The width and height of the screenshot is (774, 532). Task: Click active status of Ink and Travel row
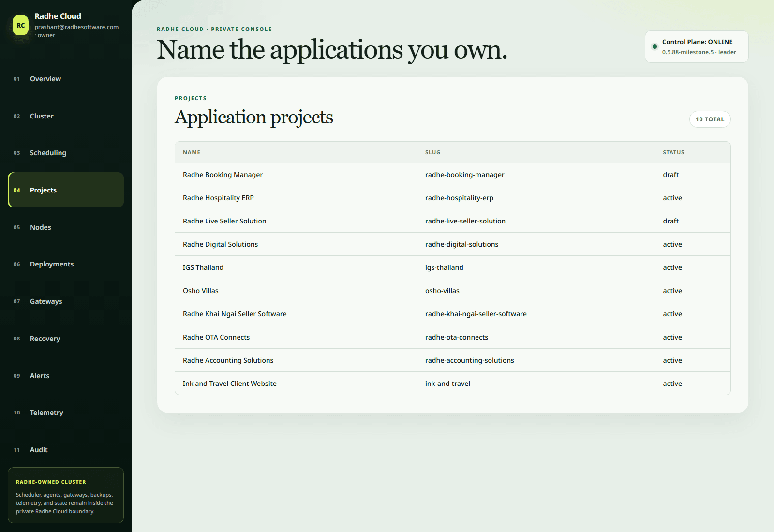pyautogui.click(x=672, y=384)
